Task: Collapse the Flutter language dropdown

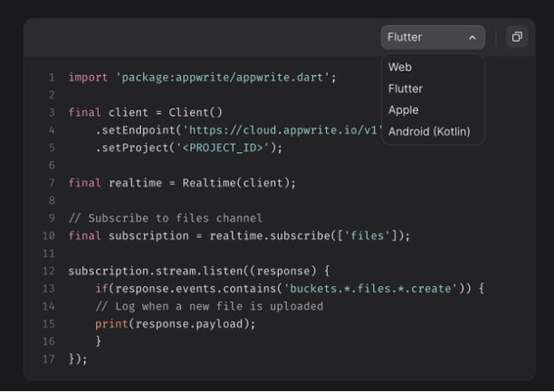Action: [433, 37]
